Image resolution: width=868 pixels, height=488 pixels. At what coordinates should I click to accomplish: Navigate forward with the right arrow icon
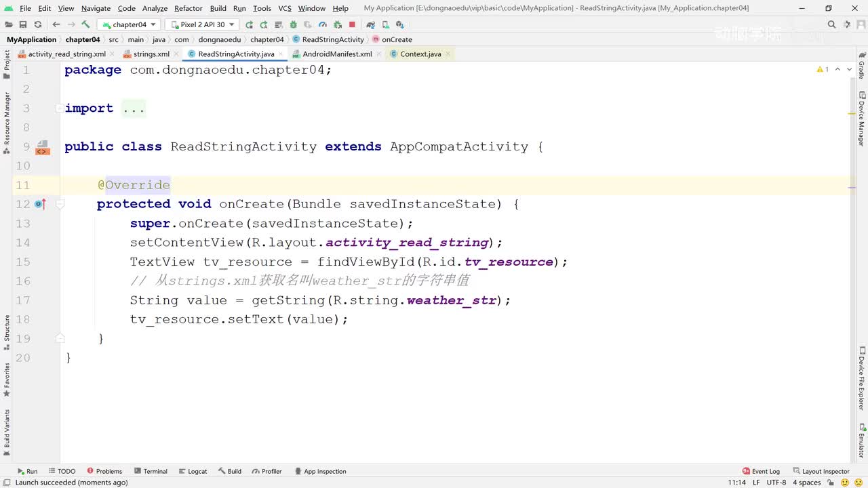pyautogui.click(x=71, y=24)
